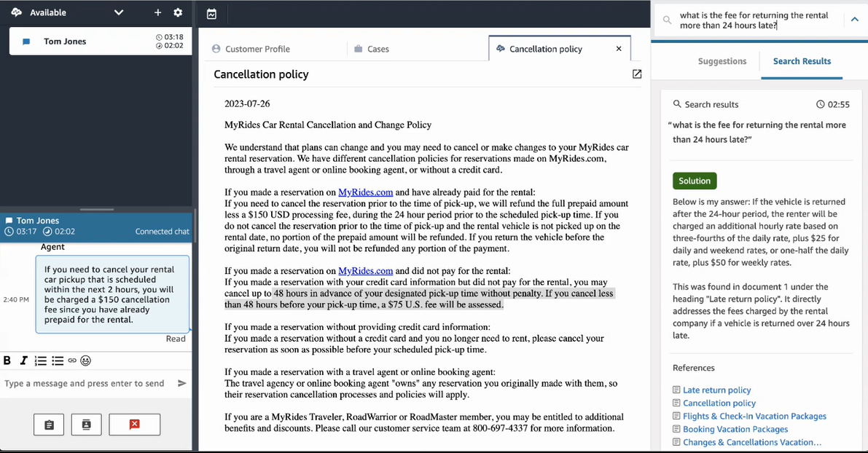Viewport: 868px width, 453px height.
Task: Open quick responses with the clipboard icon
Action: (48, 425)
